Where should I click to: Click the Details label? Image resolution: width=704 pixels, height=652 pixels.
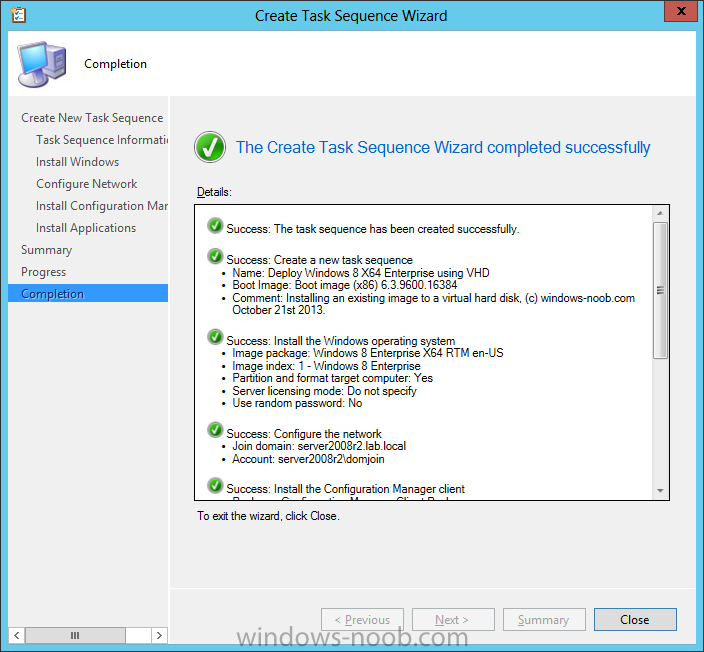click(214, 192)
